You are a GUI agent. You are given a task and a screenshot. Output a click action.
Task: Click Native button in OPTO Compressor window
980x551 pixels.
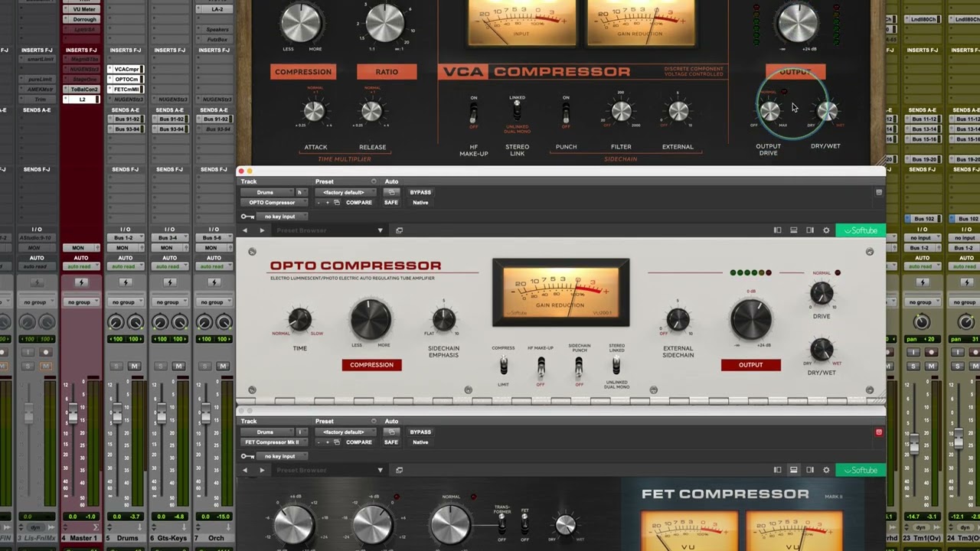point(420,203)
